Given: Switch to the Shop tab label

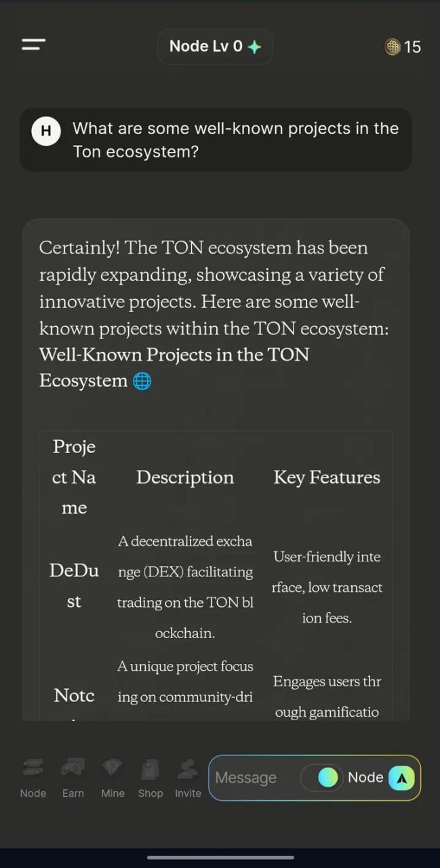Looking at the screenshot, I should click(x=150, y=793).
